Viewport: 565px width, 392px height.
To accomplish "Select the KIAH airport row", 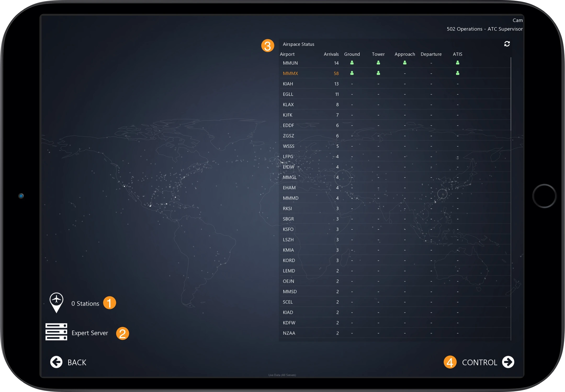I will 288,84.
